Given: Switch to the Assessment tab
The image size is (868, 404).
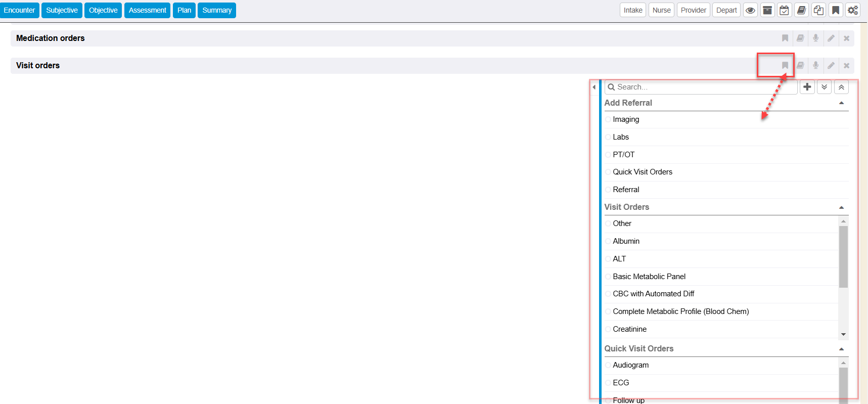Looking at the screenshot, I should tap(147, 10).
